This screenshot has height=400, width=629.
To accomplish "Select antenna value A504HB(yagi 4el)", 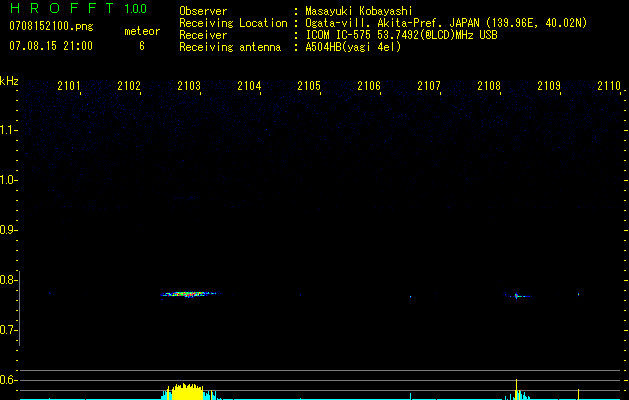I will point(353,47).
